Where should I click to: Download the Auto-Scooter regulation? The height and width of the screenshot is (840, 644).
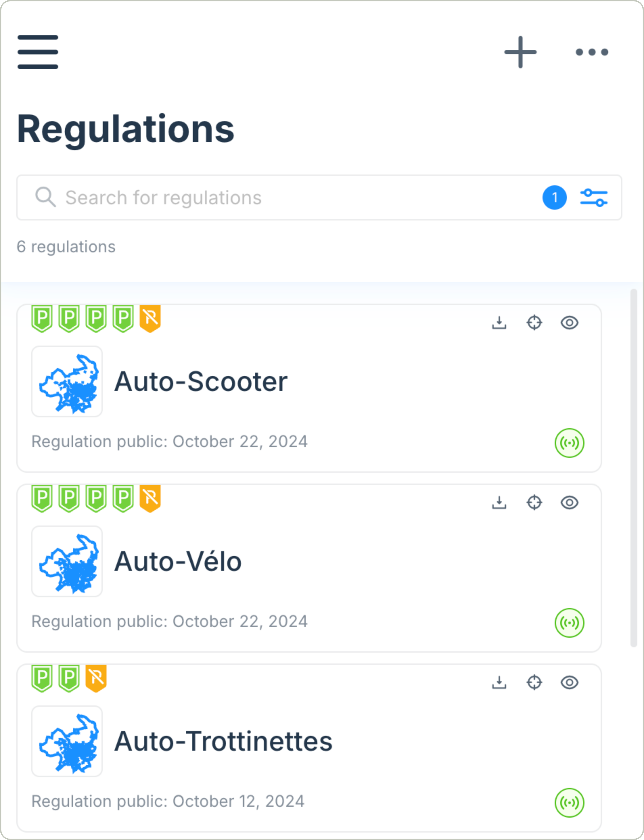[499, 323]
